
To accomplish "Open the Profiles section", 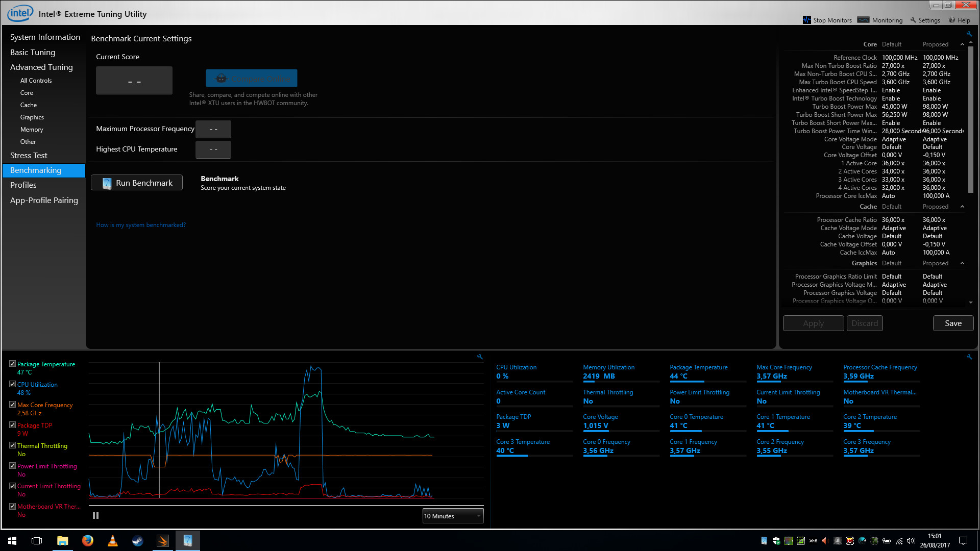I will click(23, 185).
